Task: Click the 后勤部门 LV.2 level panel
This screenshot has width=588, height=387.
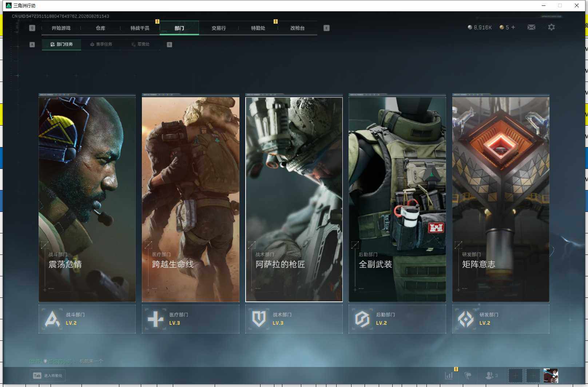Action: click(x=397, y=319)
